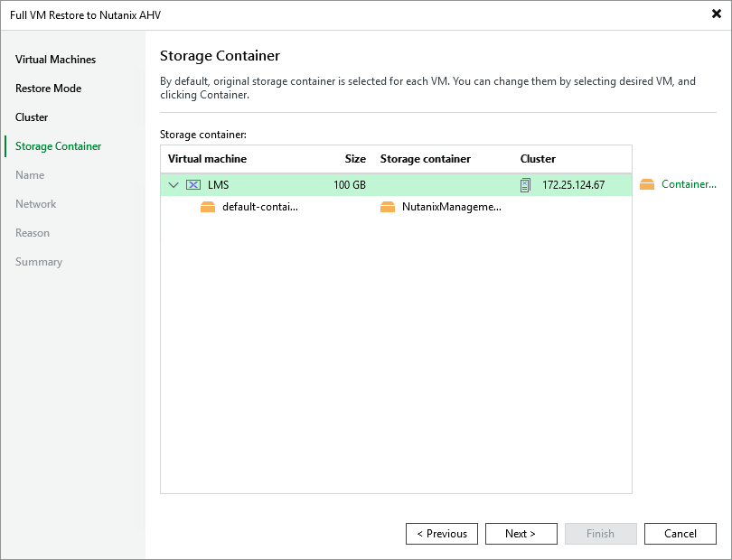Sort by the Size column header
This screenshot has height=560, width=732.
pos(355,159)
